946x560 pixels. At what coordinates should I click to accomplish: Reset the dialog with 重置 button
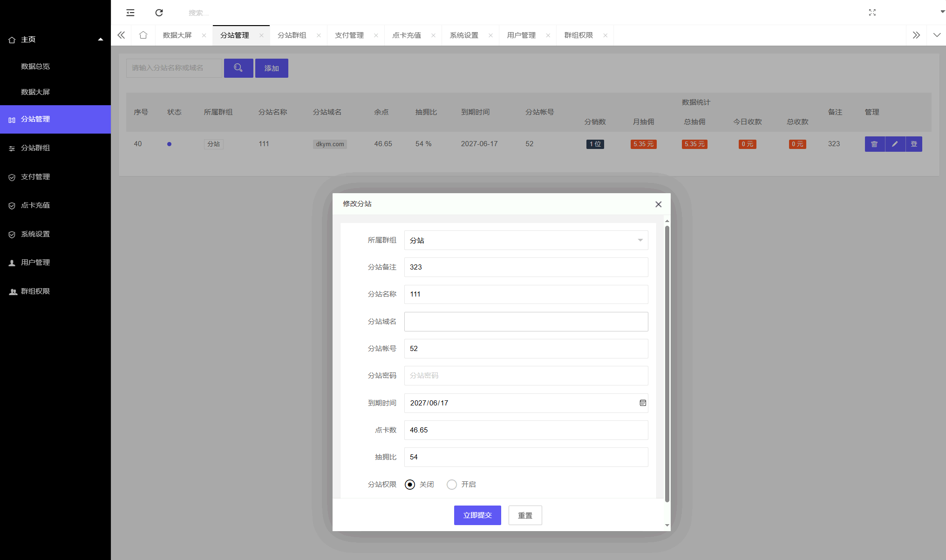click(x=525, y=515)
